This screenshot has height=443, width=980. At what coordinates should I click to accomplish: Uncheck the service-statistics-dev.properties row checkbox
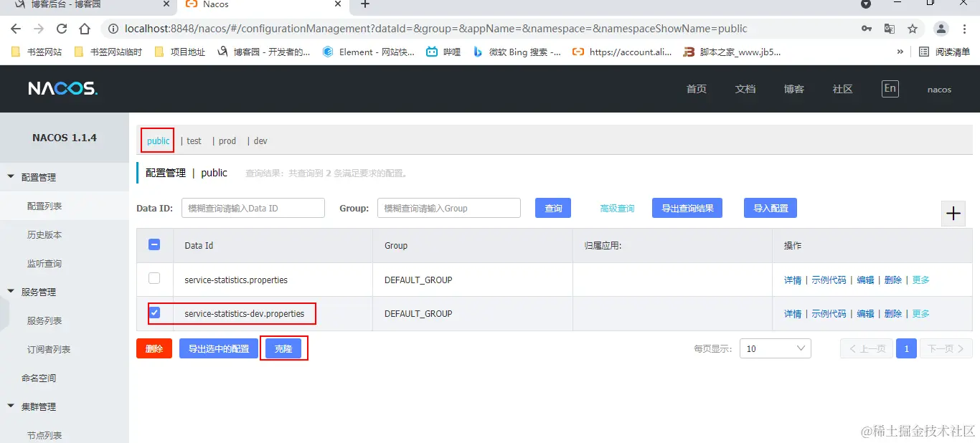tap(154, 313)
